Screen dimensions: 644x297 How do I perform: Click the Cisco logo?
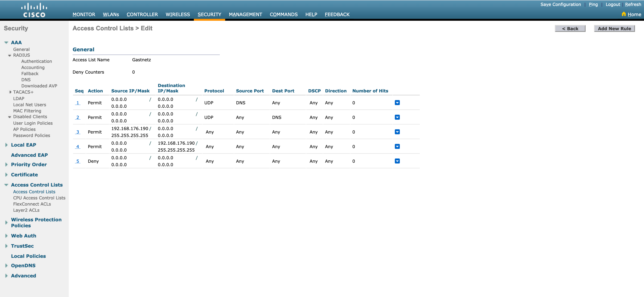34,10
